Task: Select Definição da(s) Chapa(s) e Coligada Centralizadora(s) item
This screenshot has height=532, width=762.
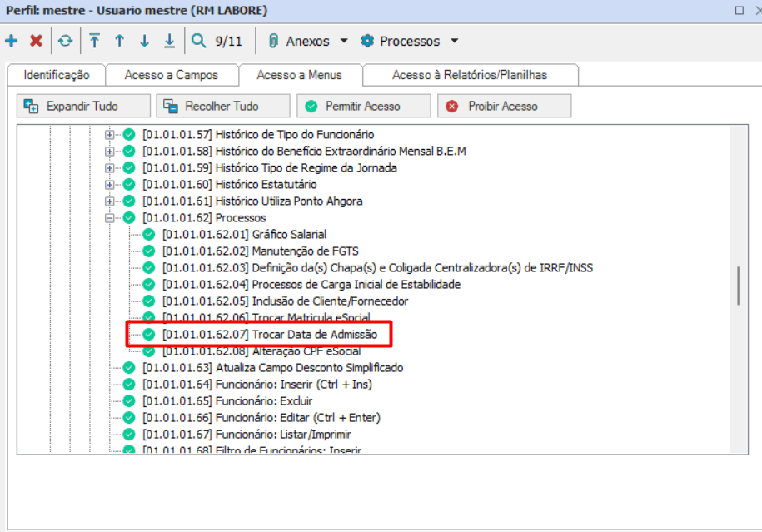Action: tap(377, 268)
